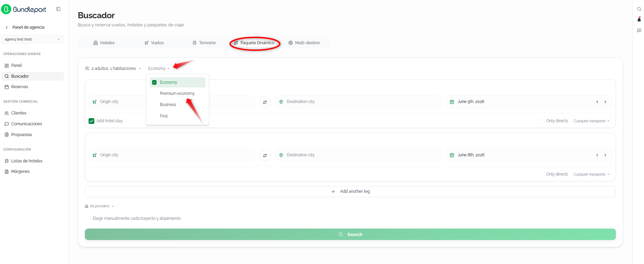Screen dimensions: 644x264
Task: Click the Vuelos tab plane icon
Action: pyautogui.click(x=146, y=43)
